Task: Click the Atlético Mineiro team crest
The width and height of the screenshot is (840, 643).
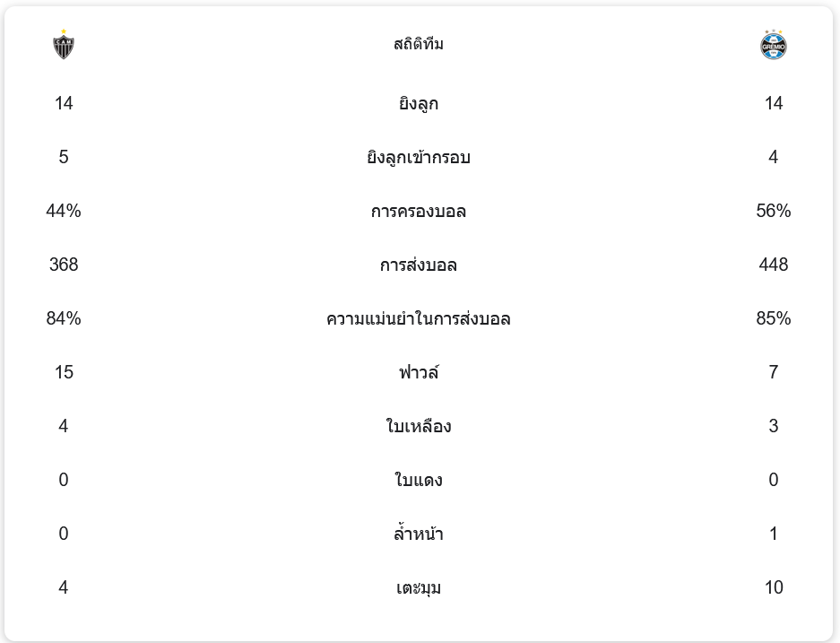Action: 63,45
